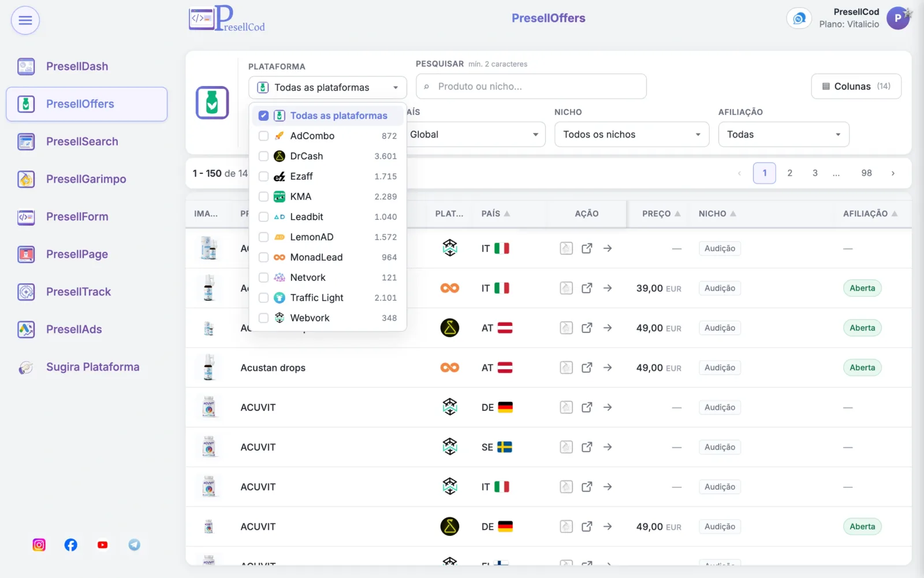Click the Aberta badge in Acustan drops row
Screen dimensions: 924x578
click(862, 368)
